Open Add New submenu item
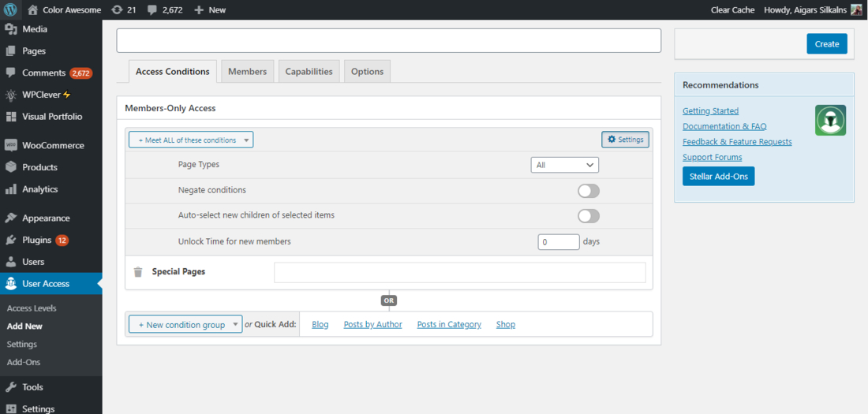Screen dimensions: 868x414 tap(25, 326)
